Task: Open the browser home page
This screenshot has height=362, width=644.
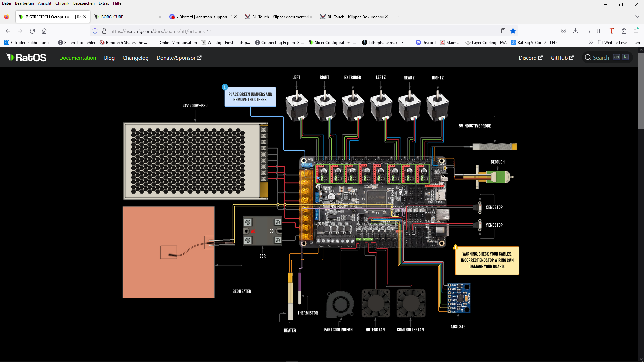Action: pos(44,31)
